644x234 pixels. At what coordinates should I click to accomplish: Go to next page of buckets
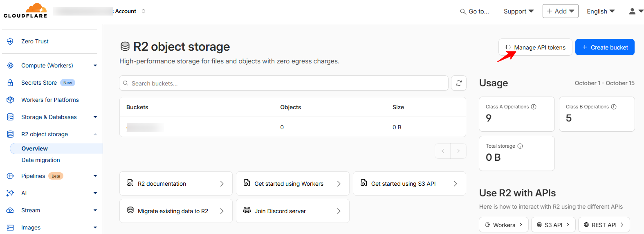pyautogui.click(x=458, y=151)
